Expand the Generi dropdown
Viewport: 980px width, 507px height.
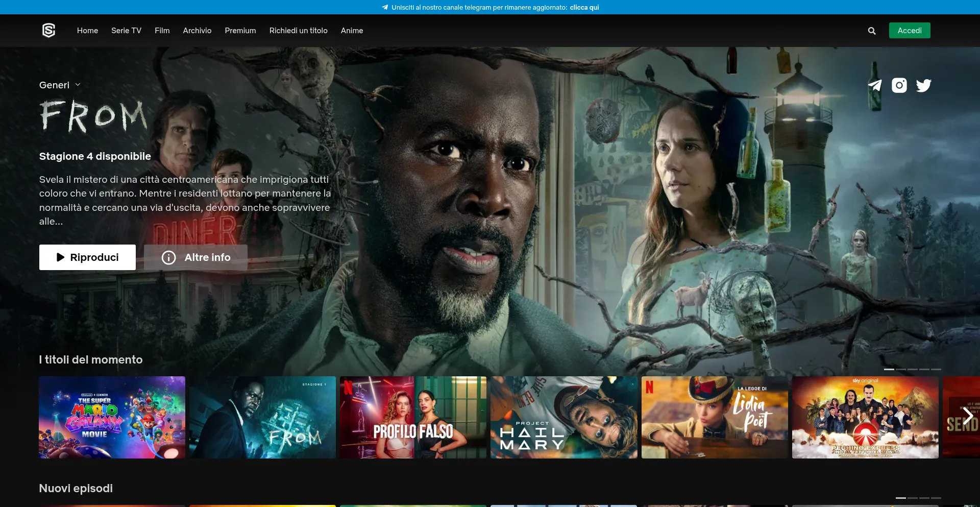pos(60,85)
